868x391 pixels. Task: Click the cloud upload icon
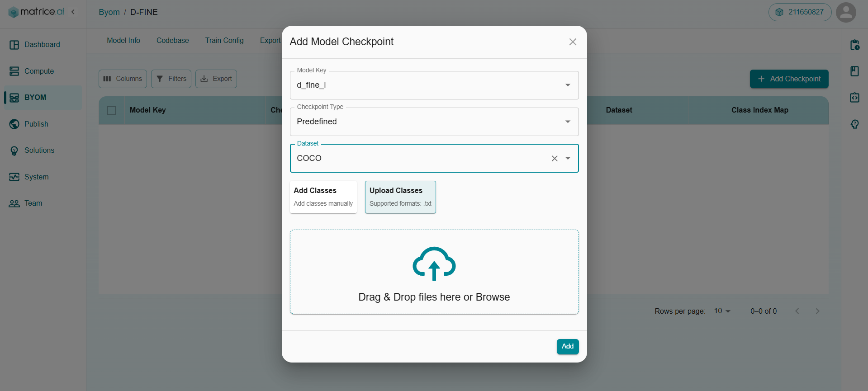pyautogui.click(x=434, y=264)
